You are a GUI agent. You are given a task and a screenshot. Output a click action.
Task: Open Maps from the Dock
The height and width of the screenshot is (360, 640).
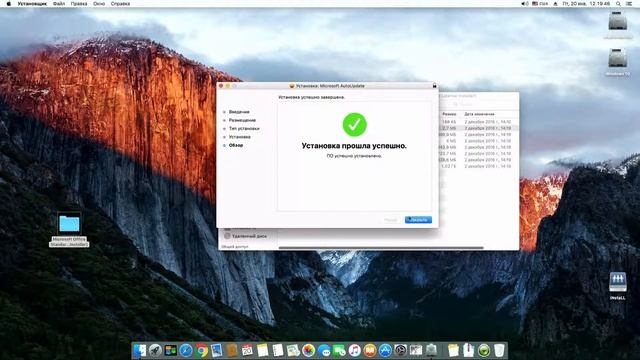point(293,350)
